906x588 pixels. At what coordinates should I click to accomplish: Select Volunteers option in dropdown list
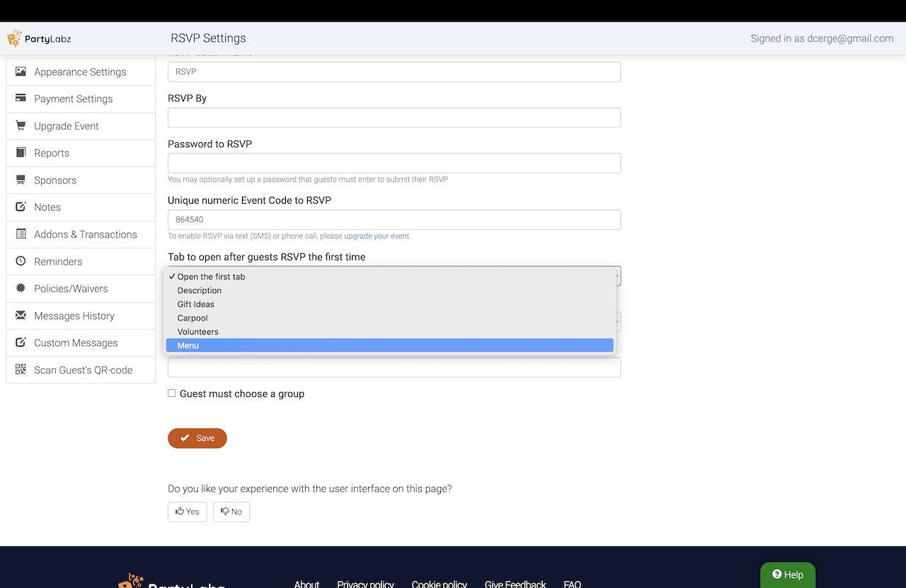point(197,332)
